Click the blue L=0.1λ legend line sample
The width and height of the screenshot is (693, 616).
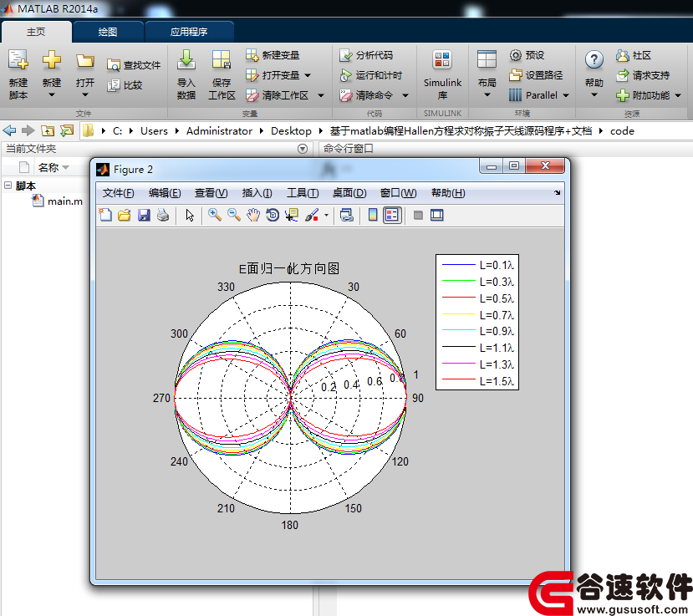458,265
